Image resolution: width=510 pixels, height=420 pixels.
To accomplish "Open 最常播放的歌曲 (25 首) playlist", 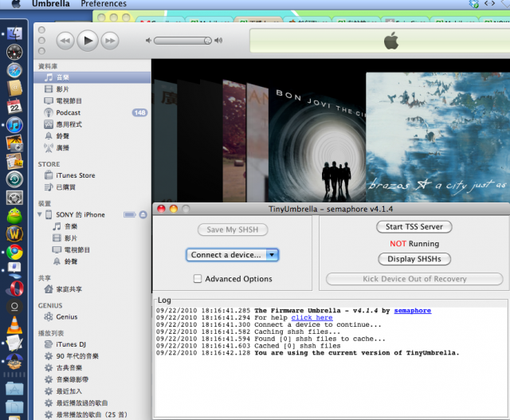I will pyautogui.click(x=92, y=414).
